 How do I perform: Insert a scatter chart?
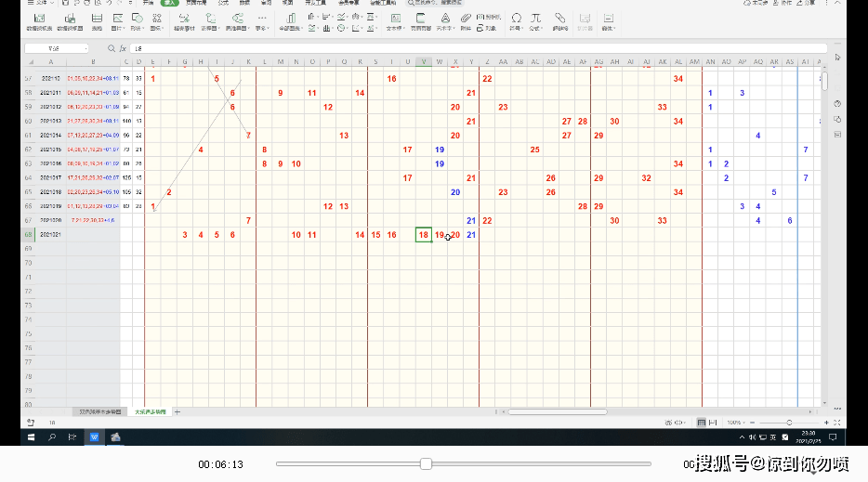pyautogui.click(x=357, y=28)
